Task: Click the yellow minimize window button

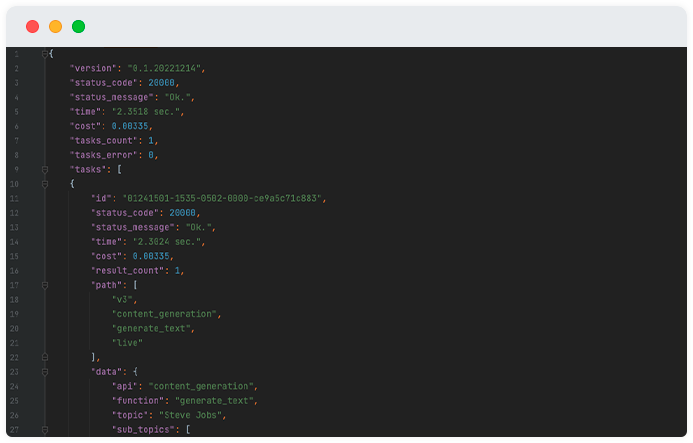Action: pos(55,27)
